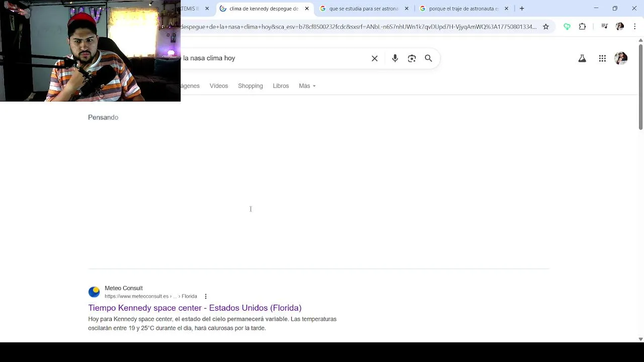
Task: Click the green extension icon in toolbar
Action: pyautogui.click(x=567, y=27)
